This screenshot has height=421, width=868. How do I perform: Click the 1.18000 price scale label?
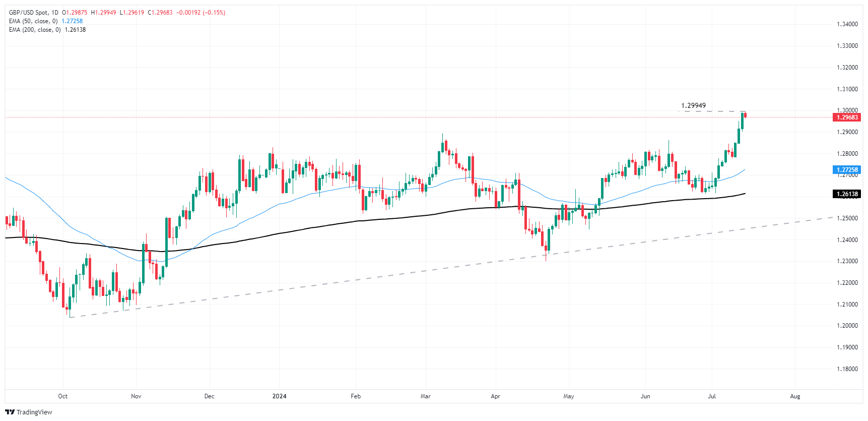point(847,369)
